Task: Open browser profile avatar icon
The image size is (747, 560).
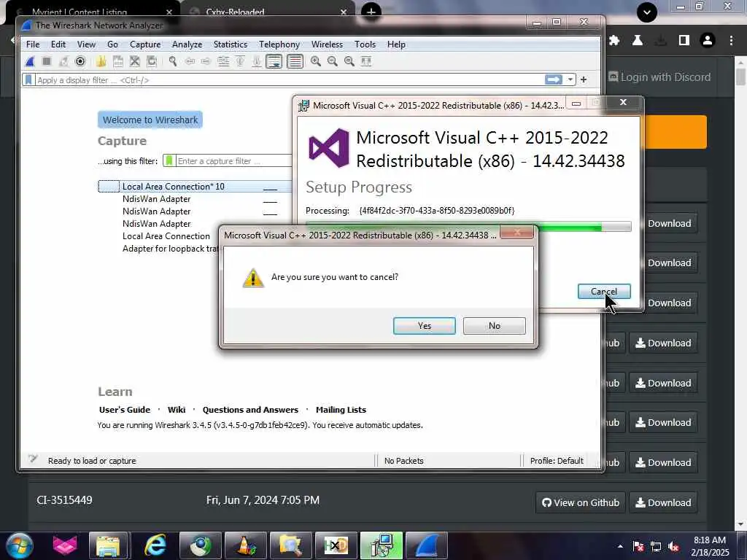Action: click(708, 41)
